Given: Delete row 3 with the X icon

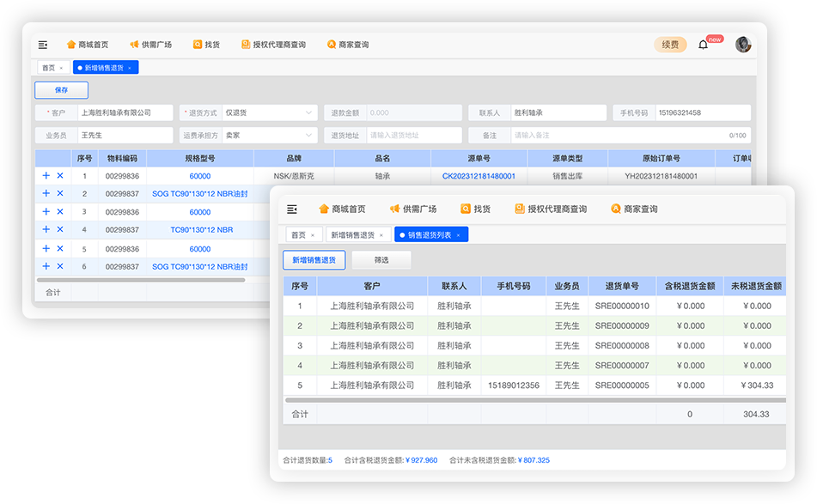Looking at the screenshot, I should point(60,212).
